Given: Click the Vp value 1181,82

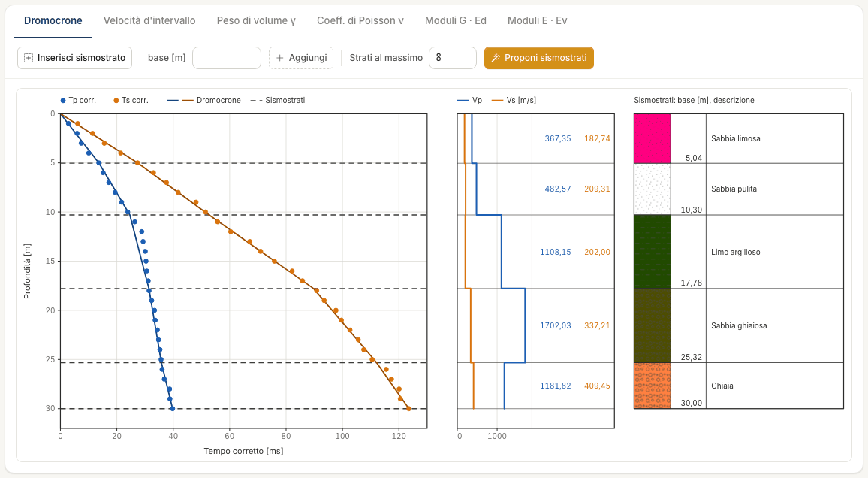Looking at the screenshot, I should 555,386.
